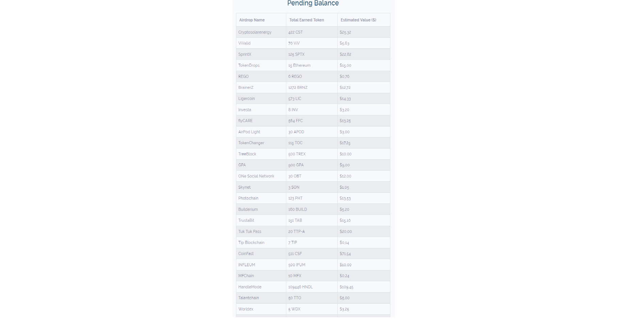The height and width of the screenshot is (320, 644).
Task: Select the TokenChanger airdrop link
Action: click(251, 143)
